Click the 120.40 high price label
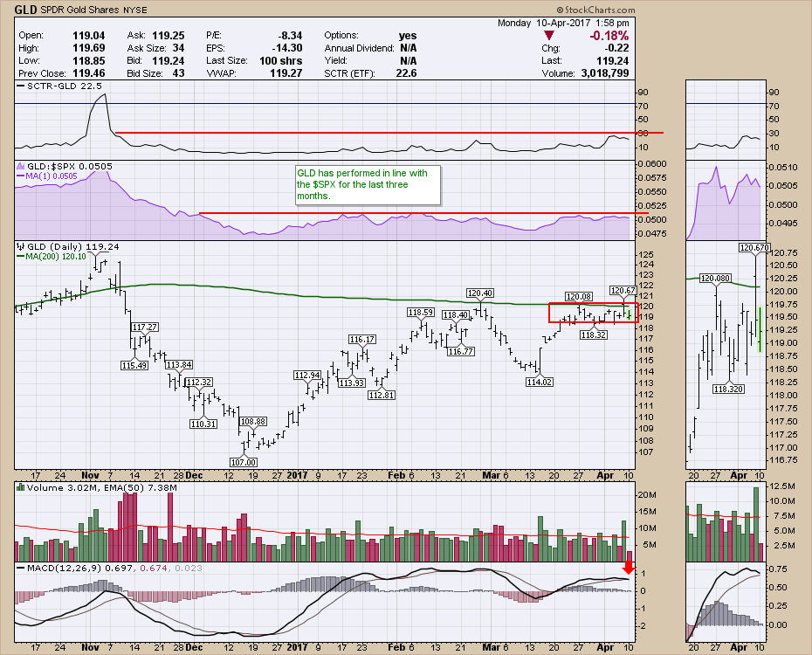The image size is (812, 655). pos(479,293)
